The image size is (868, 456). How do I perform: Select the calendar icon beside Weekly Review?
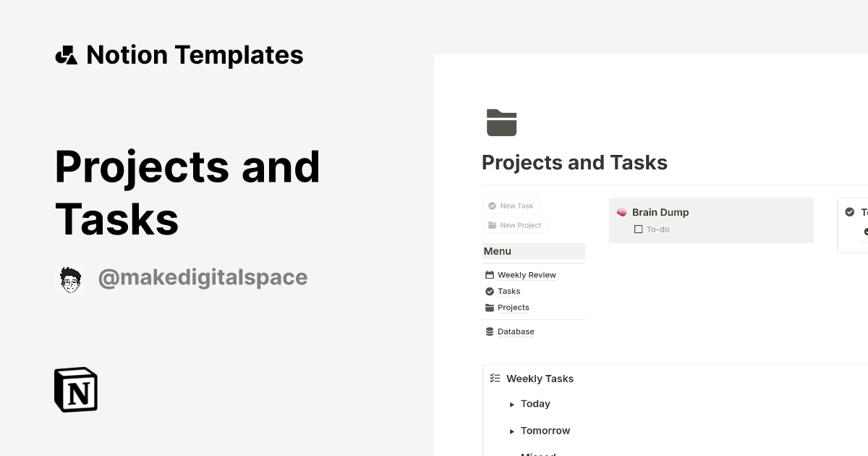(490, 274)
